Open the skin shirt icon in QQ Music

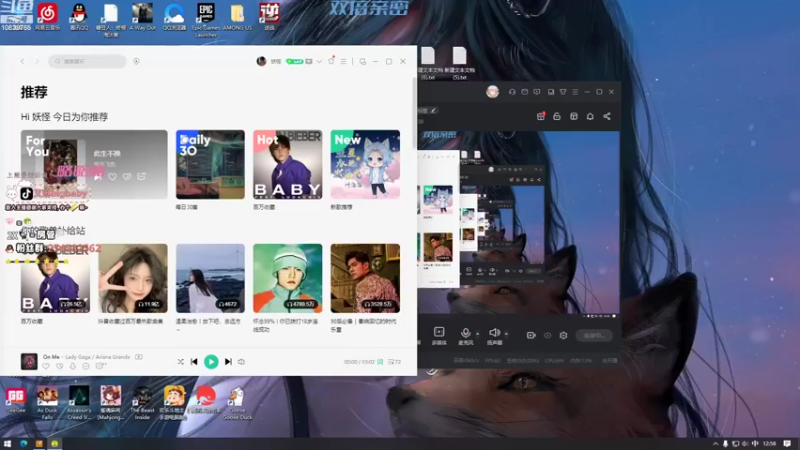(x=331, y=61)
